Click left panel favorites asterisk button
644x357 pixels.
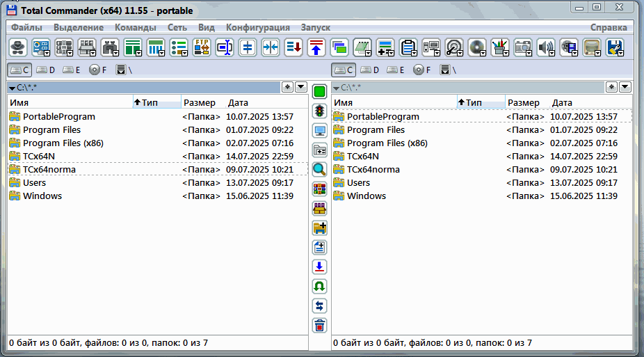[287, 87]
